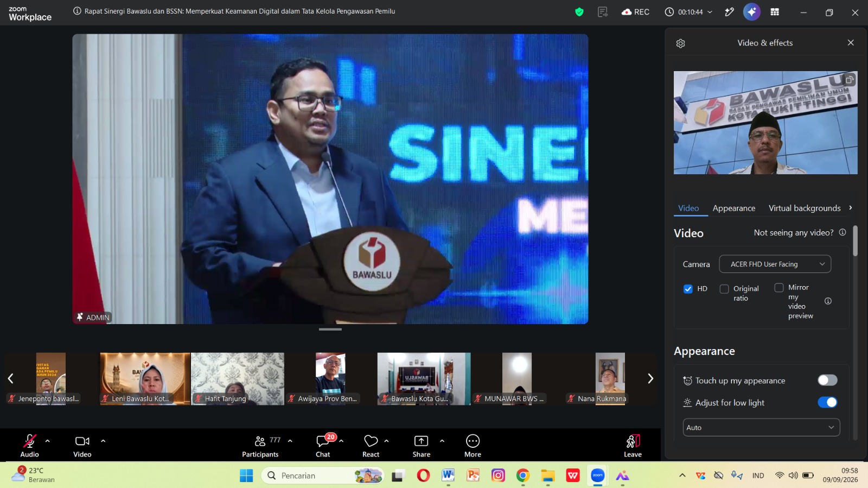Image resolution: width=868 pixels, height=488 pixels.
Task: Open the view layout grid icon
Action: pos(775,12)
